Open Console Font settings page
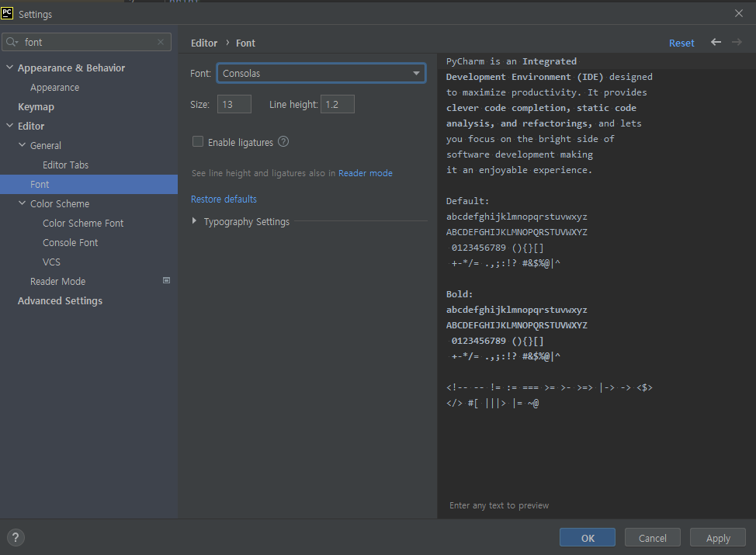 click(70, 242)
